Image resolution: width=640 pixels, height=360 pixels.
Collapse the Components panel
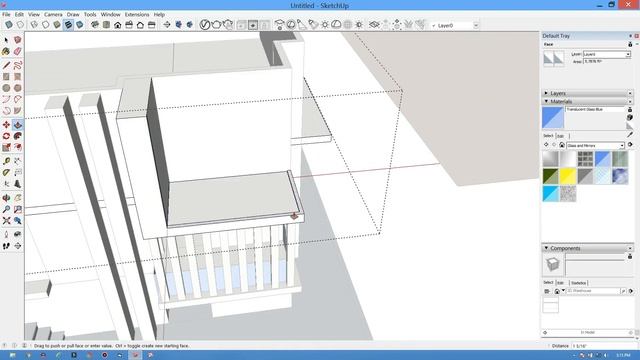(546, 248)
